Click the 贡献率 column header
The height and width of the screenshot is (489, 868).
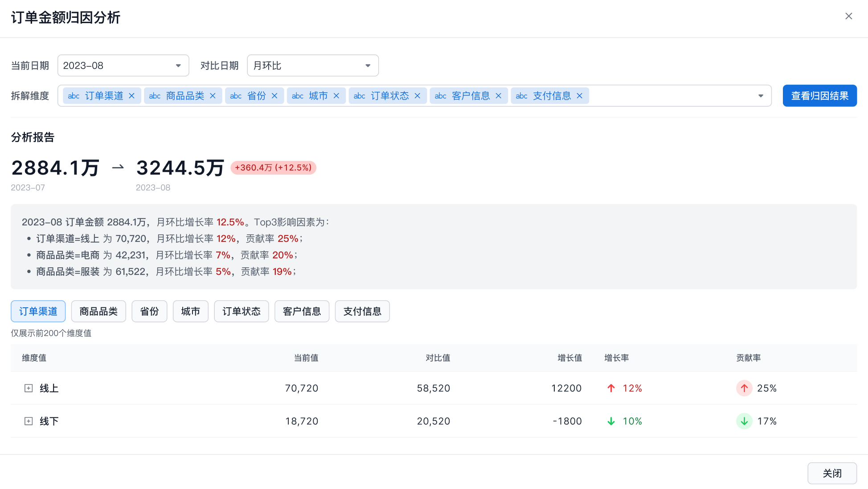748,358
